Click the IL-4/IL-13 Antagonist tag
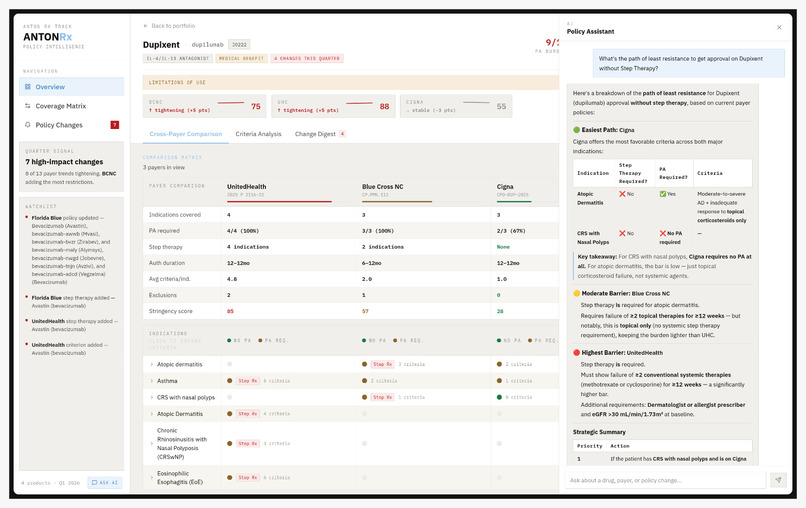 tap(178, 59)
